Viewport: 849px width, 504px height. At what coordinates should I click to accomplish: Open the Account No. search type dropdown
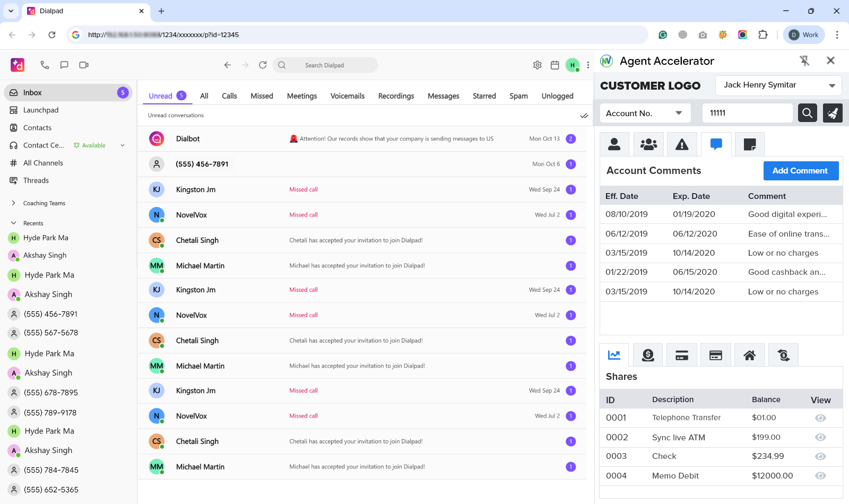[645, 113]
